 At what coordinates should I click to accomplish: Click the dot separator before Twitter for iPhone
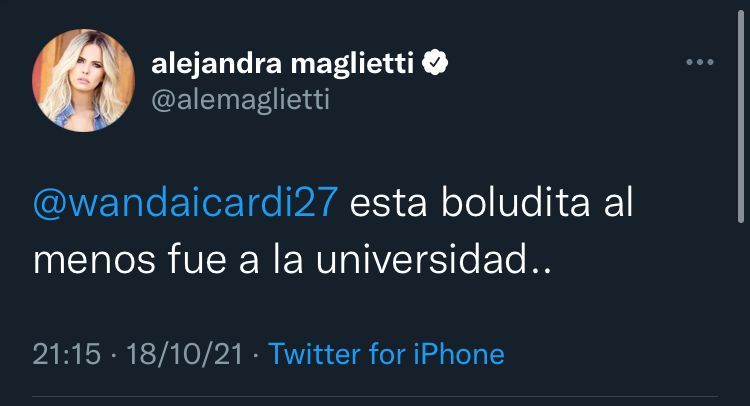tap(256, 353)
